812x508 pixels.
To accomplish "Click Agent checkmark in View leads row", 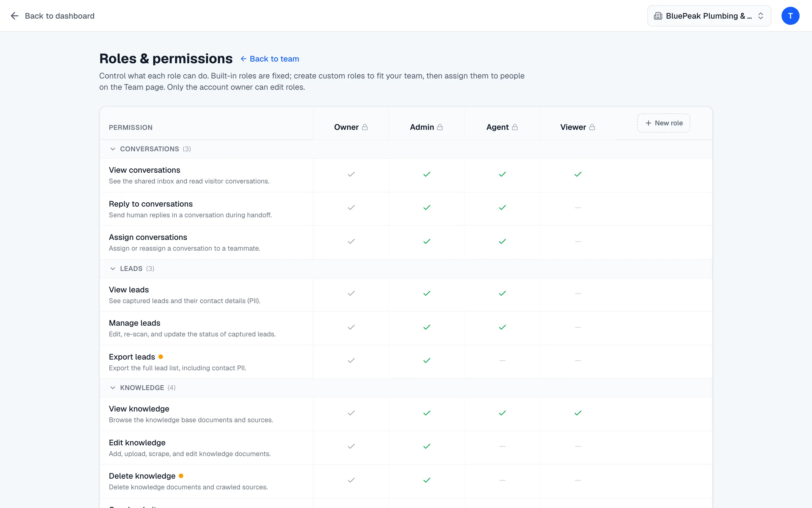I will (x=502, y=293).
